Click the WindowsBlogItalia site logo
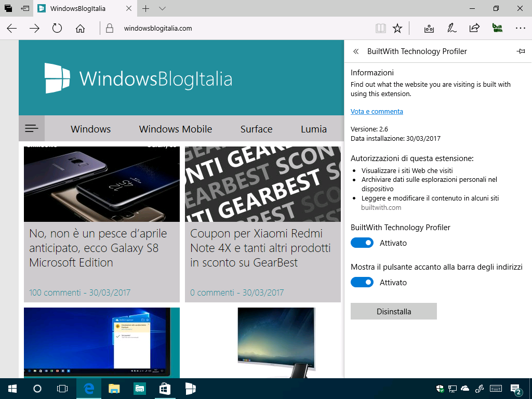532x399 pixels. (x=138, y=78)
